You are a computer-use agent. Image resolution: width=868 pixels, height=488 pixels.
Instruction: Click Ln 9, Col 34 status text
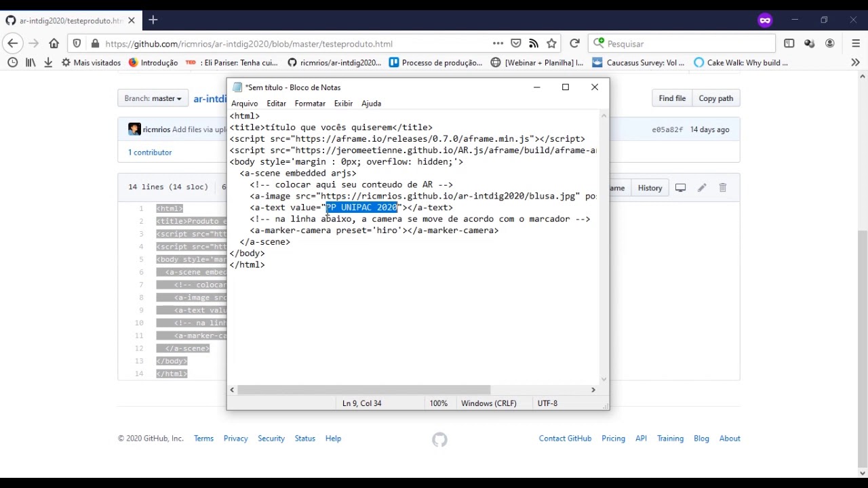(362, 403)
